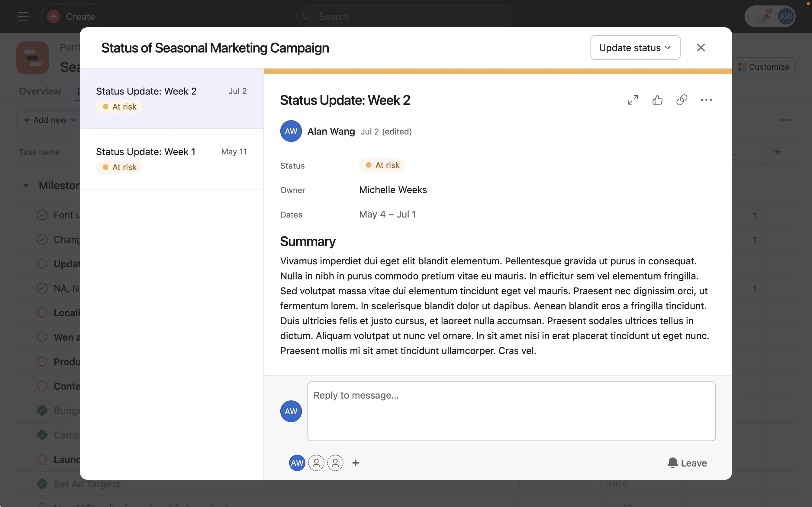Open more options for the status update
The image size is (812, 507).
click(706, 100)
